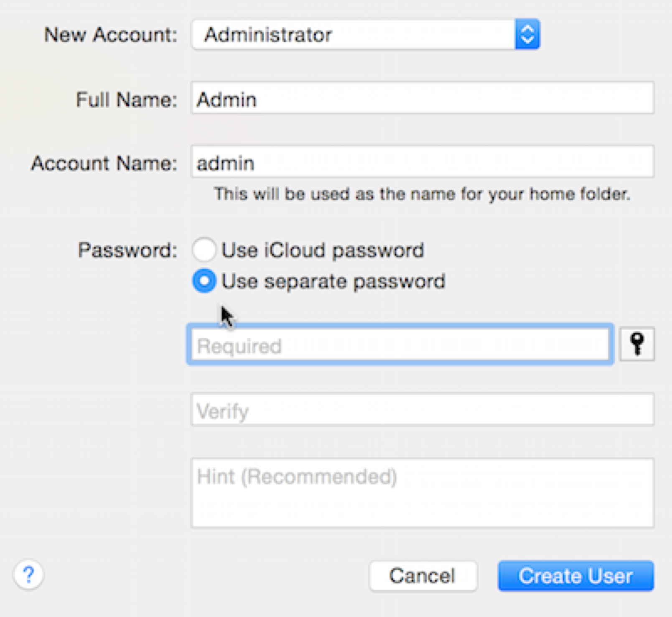Viewport: 672px width, 617px height.
Task: Focus the "Required" password field
Action: point(400,345)
